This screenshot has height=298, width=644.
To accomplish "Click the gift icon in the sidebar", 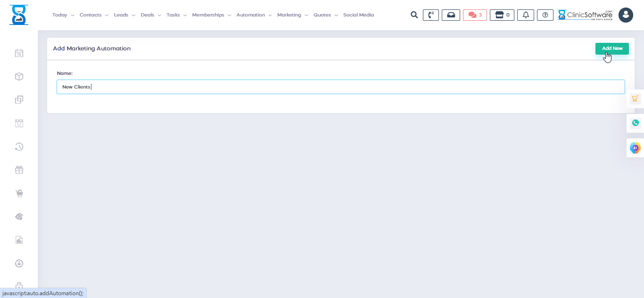I will pyautogui.click(x=19, y=169).
